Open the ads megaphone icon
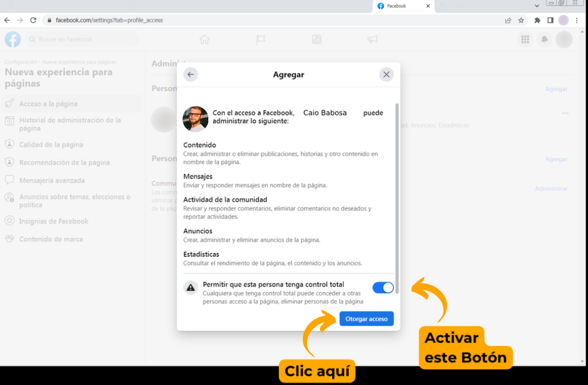Viewport: 588px width, 385px height. [x=373, y=39]
